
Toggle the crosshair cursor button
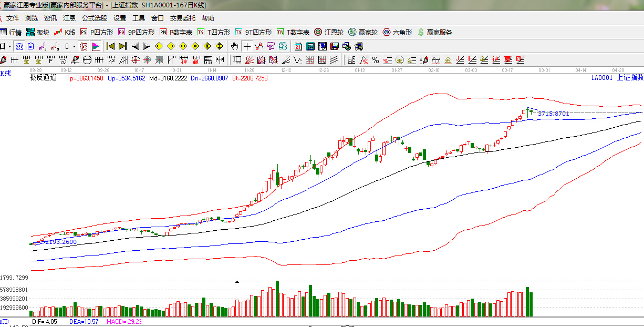point(246,46)
